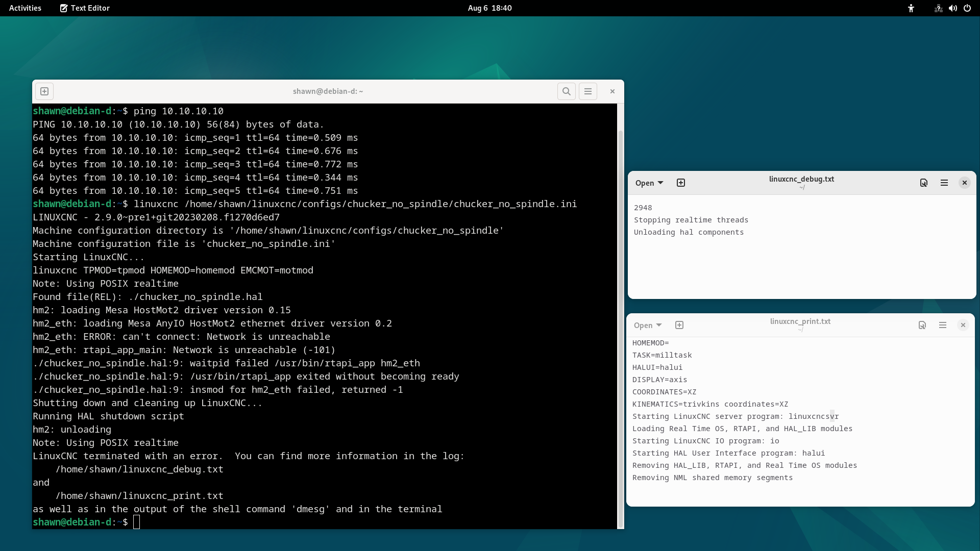
Task: Open hamburger menu in linuxcnc_print.txt window
Action: tap(943, 325)
